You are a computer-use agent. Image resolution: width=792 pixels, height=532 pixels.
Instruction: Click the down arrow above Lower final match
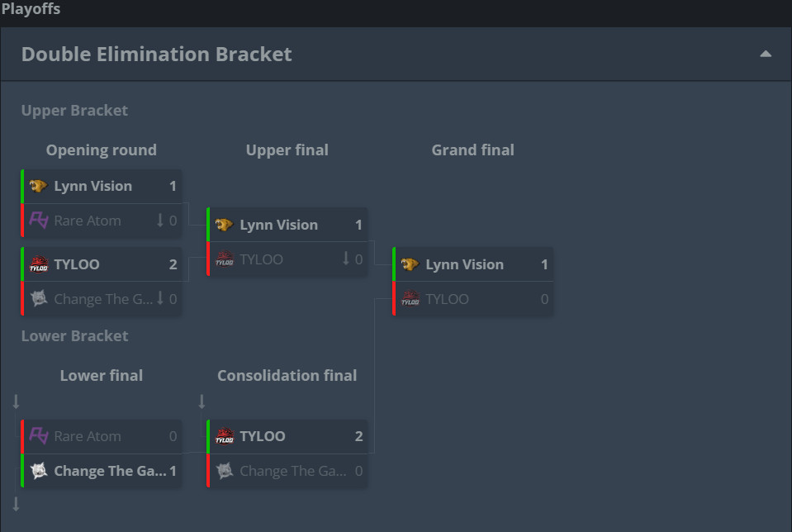(x=16, y=402)
